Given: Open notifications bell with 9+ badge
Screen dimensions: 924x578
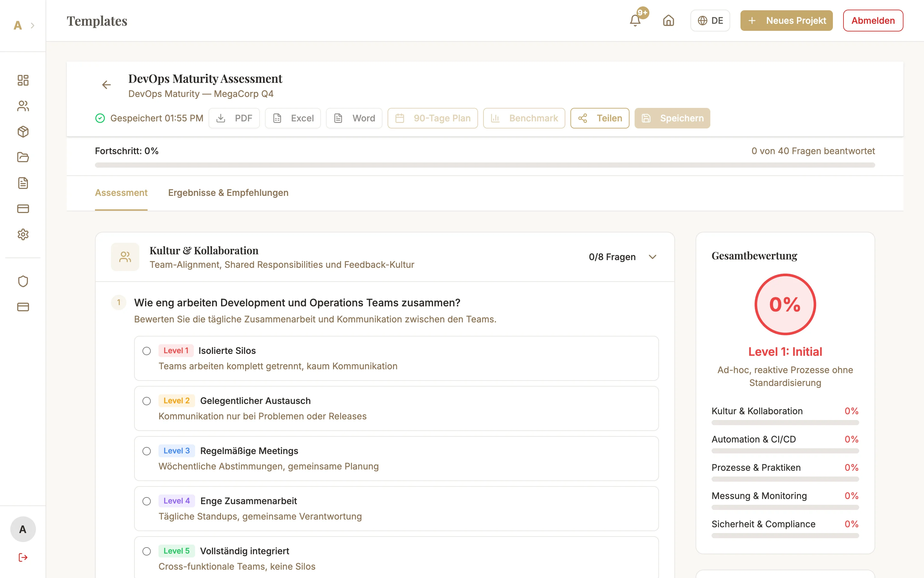Looking at the screenshot, I should (635, 20).
